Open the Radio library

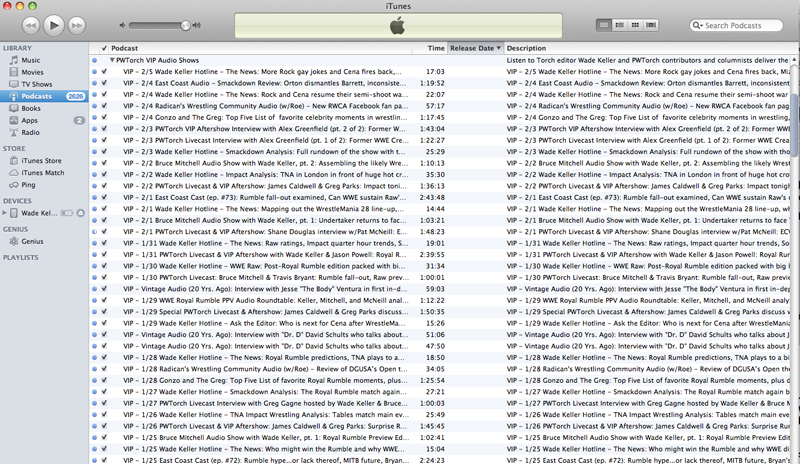click(x=31, y=132)
